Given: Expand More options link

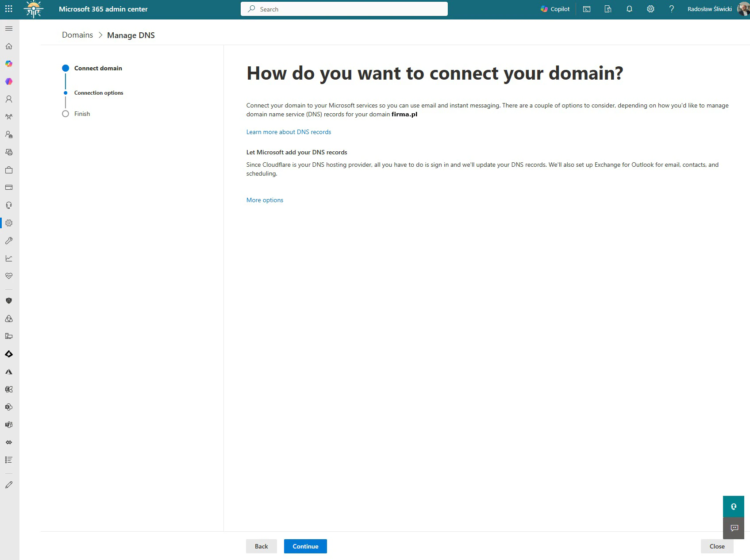Looking at the screenshot, I should (x=265, y=200).
